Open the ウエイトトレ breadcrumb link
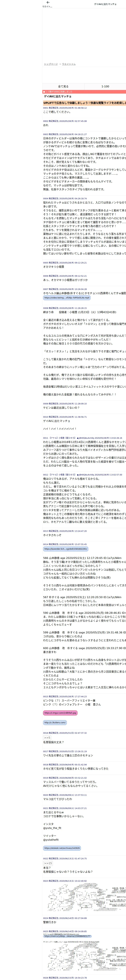The image size is (126, 980). click(x=69, y=64)
